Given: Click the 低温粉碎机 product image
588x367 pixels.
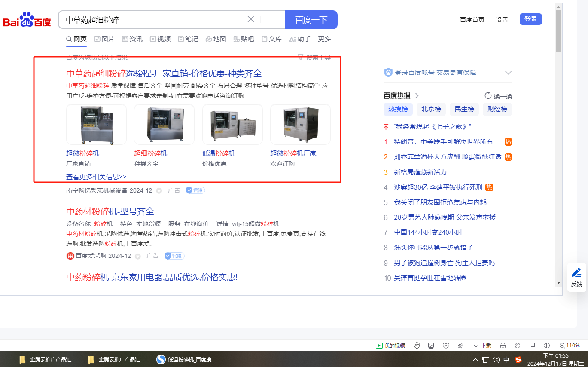Looking at the screenshot, I should point(232,124).
